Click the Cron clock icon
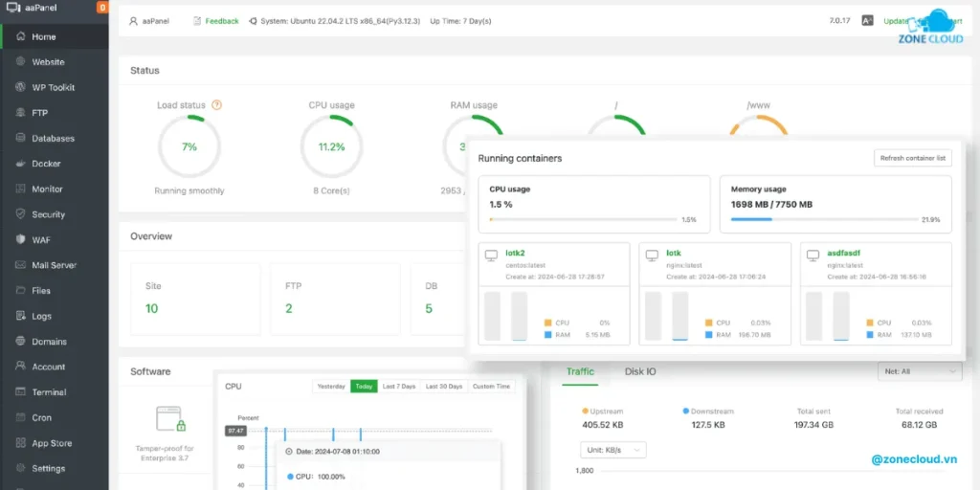This screenshot has width=980, height=490. [x=21, y=417]
